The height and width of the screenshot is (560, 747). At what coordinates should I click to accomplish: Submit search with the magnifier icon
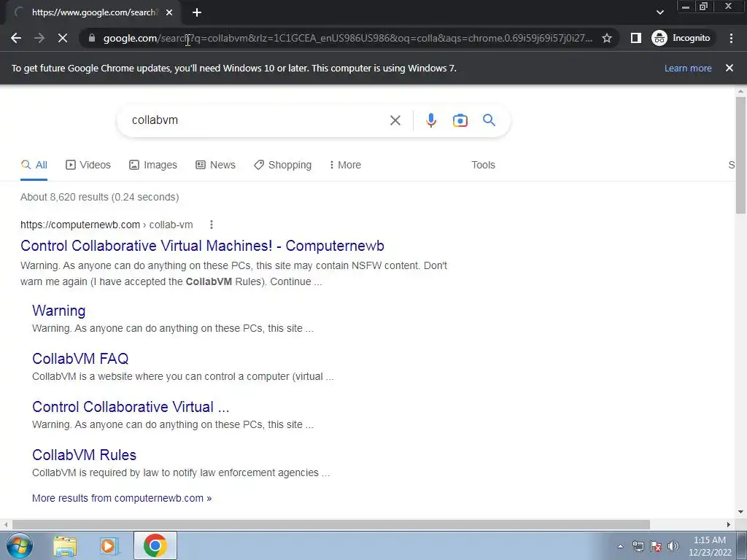489,120
